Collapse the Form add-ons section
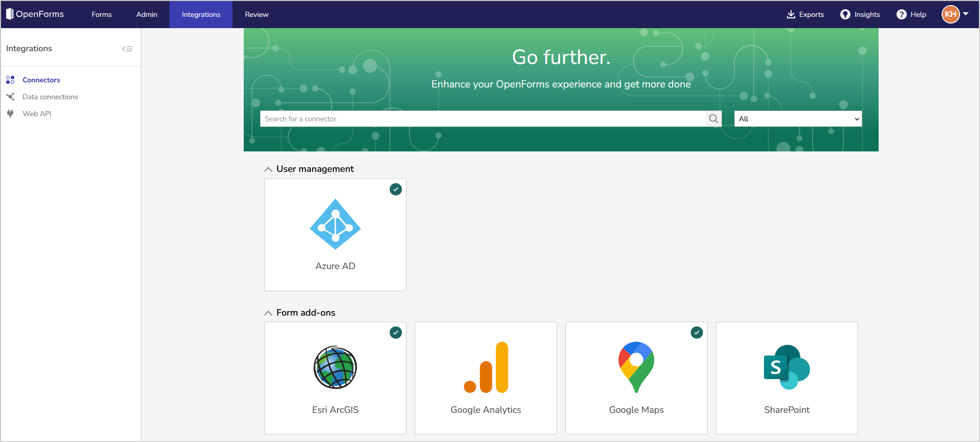 point(268,313)
